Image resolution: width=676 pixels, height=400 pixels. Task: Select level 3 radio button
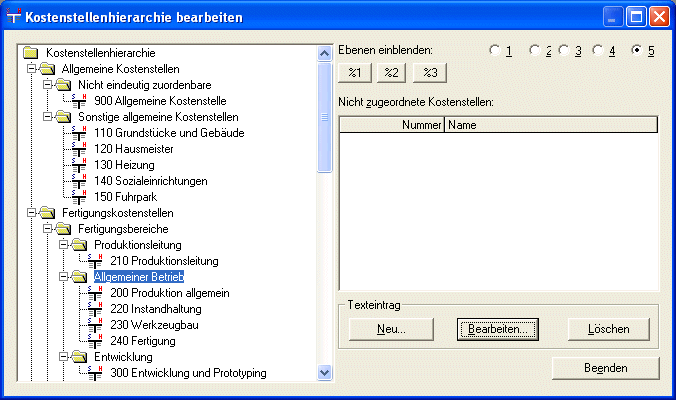(563, 50)
